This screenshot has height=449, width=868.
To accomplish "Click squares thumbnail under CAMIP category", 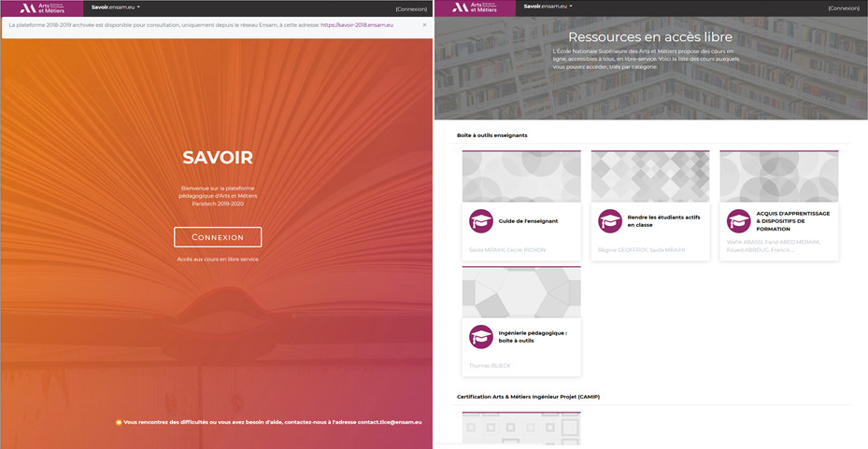I will 521,429.
